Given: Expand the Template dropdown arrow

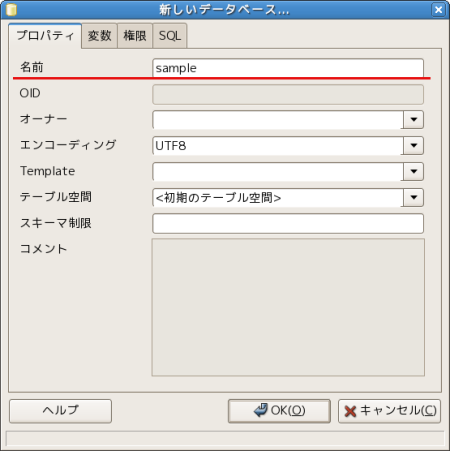Looking at the screenshot, I should (x=414, y=171).
